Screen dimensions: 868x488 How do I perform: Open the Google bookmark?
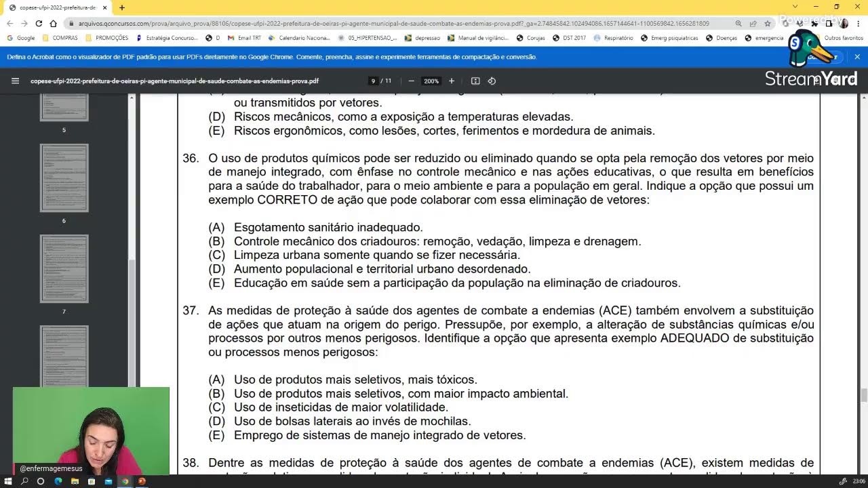[20, 38]
